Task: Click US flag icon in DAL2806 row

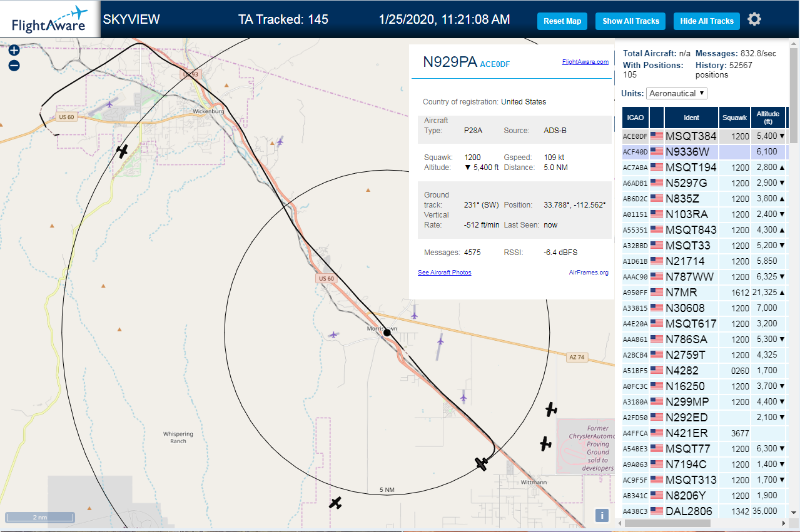Action: coord(657,511)
